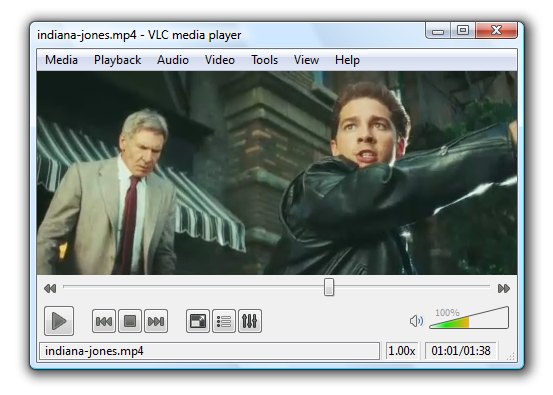Open the Video menu
This screenshot has height=395, width=553.
tap(220, 60)
